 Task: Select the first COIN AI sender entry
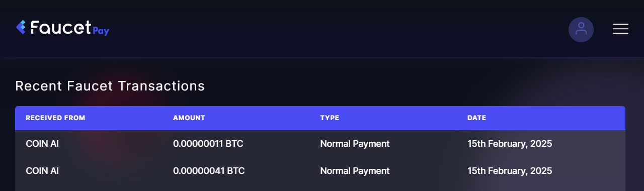pyautogui.click(x=42, y=144)
